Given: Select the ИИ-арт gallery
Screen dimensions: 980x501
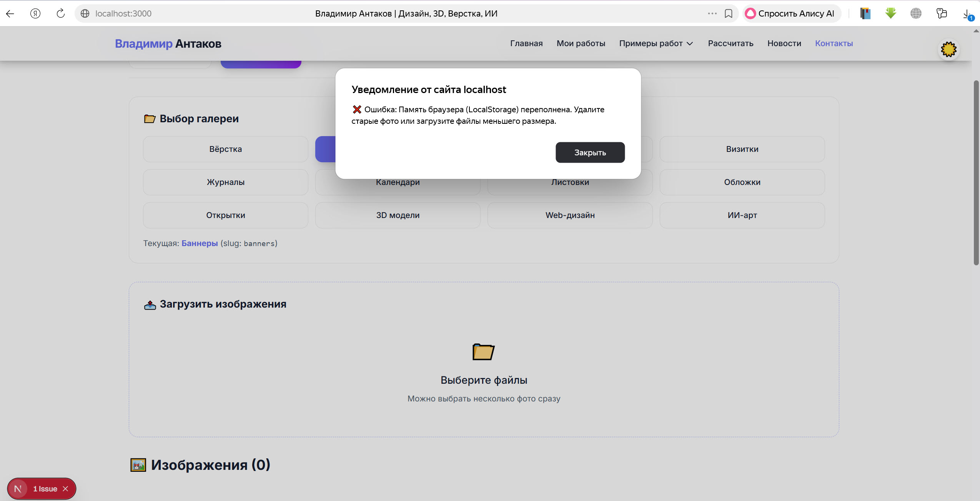Looking at the screenshot, I should click(742, 215).
